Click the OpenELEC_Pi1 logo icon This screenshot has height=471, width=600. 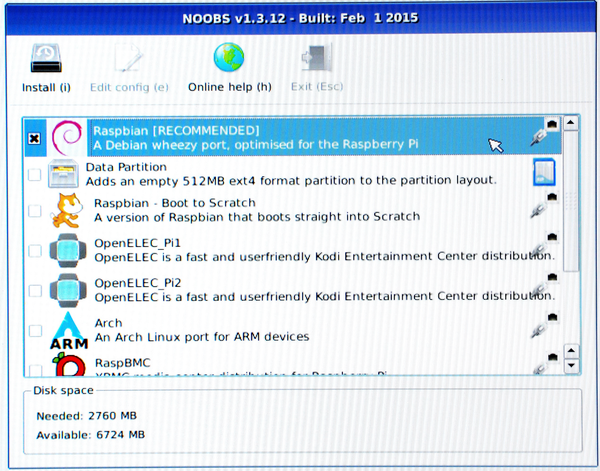[x=68, y=250]
